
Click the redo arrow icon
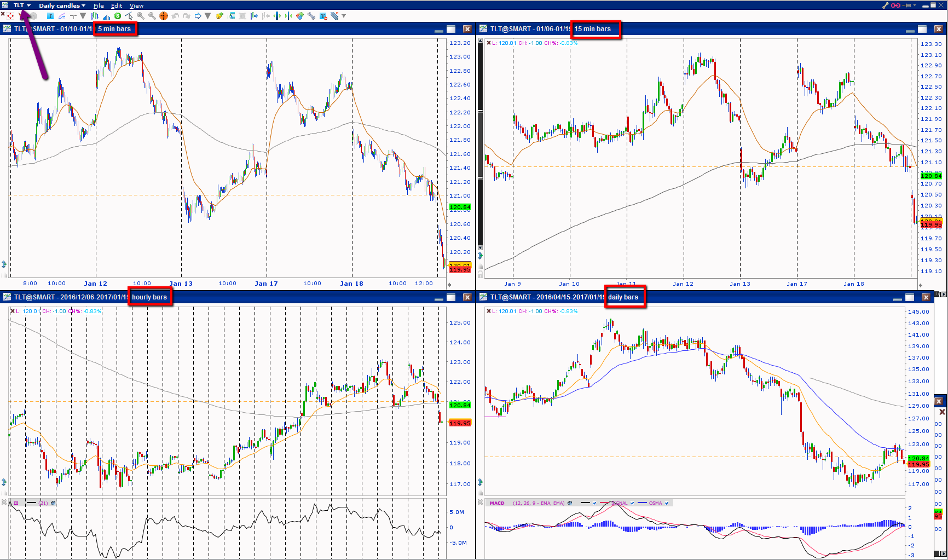(x=187, y=16)
